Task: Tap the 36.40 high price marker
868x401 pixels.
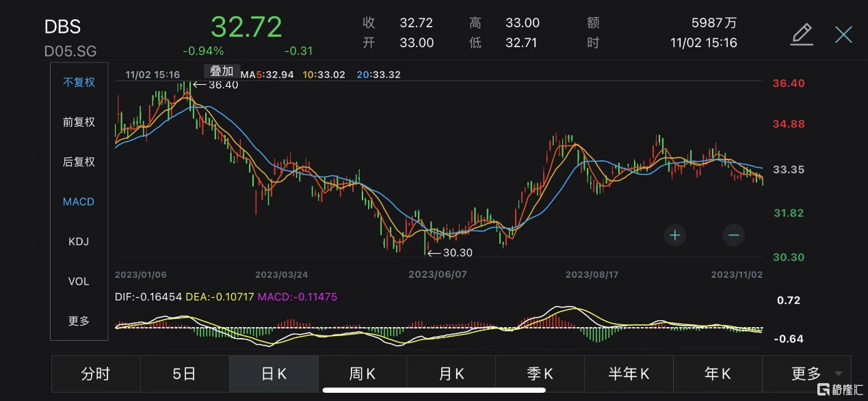Action: (x=215, y=85)
